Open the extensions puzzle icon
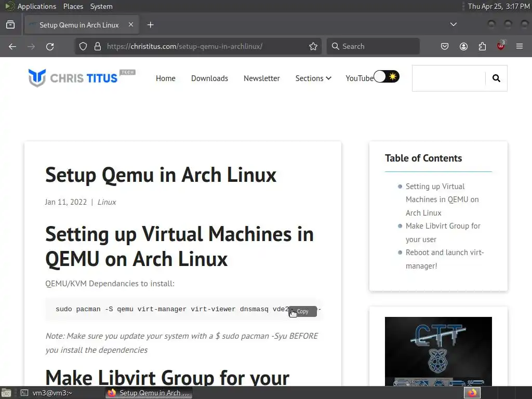 tap(482, 46)
